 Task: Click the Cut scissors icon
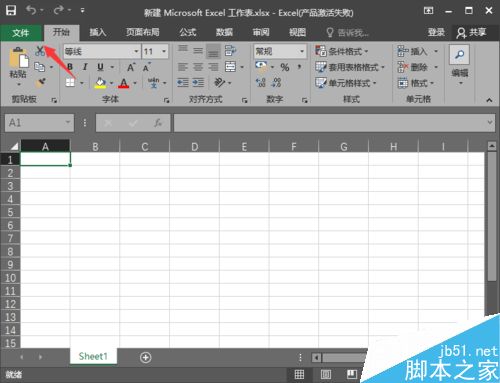coord(40,51)
